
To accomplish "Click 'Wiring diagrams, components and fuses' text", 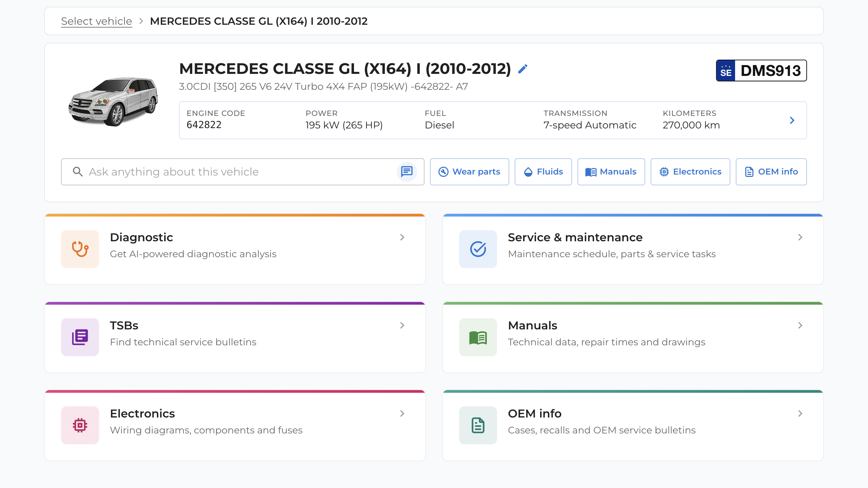I will [x=206, y=430].
